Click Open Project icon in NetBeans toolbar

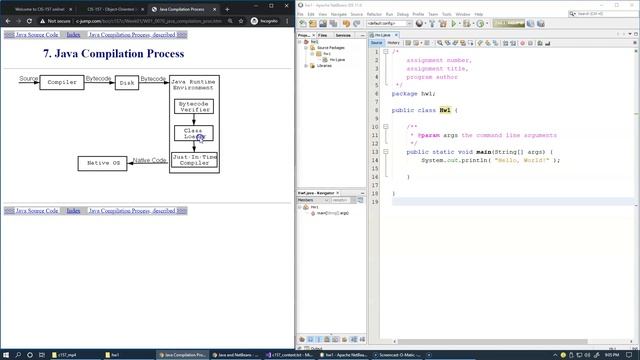click(x=323, y=24)
